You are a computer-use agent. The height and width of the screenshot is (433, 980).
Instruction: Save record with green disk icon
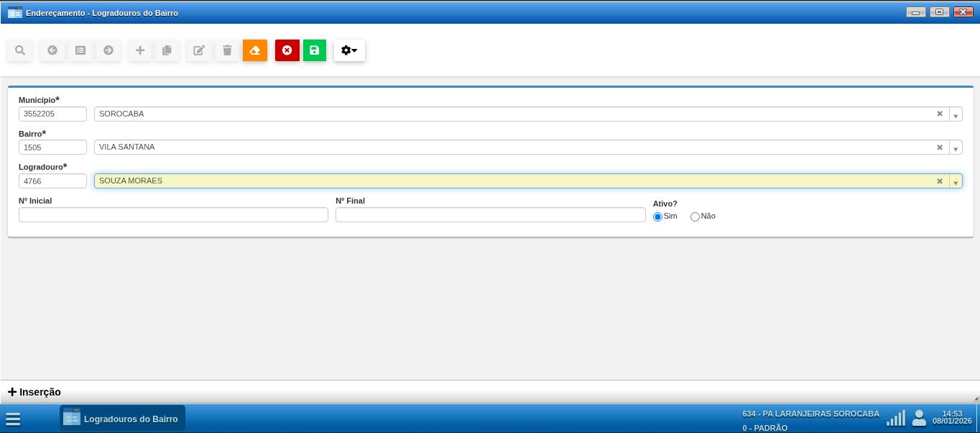(x=314, y=50)
